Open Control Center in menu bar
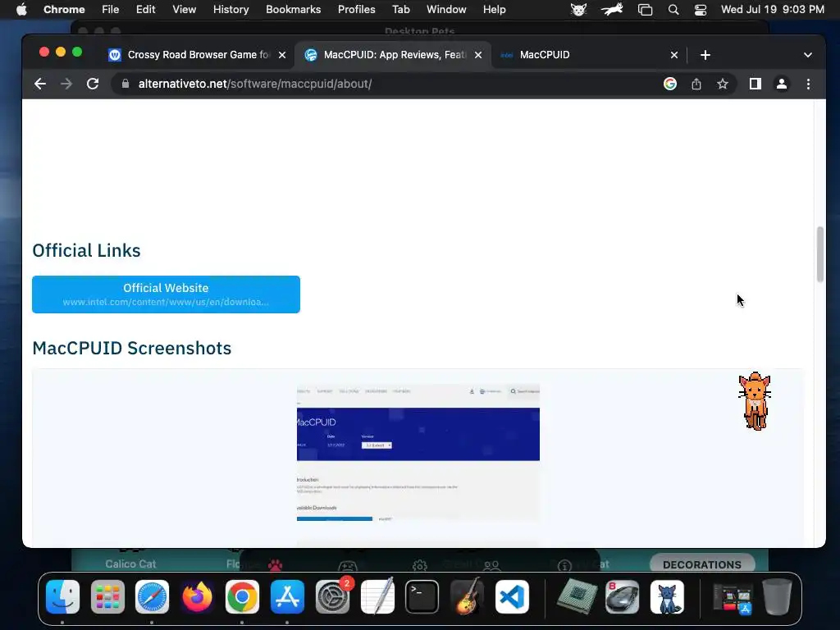This screenshot has width=840, height=630. pyautogui.click(x=701, y=10)
